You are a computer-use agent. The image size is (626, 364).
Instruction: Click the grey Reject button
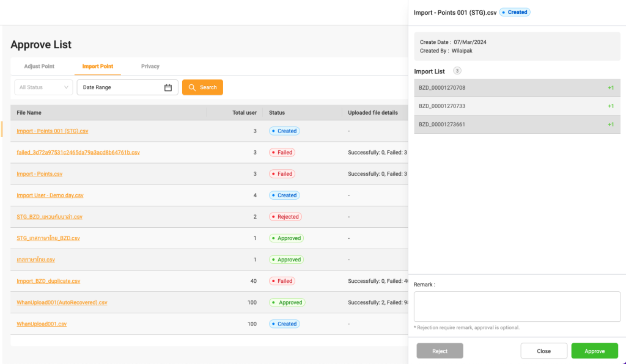click(440, 351)
